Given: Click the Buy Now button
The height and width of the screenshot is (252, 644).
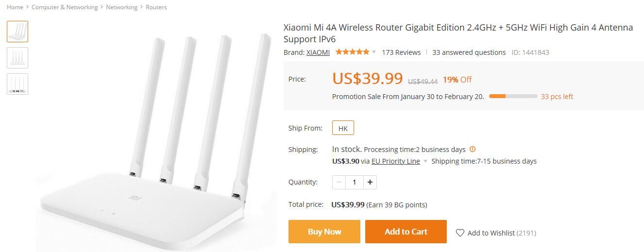Looking at the screenshot, I should point(324,232).
